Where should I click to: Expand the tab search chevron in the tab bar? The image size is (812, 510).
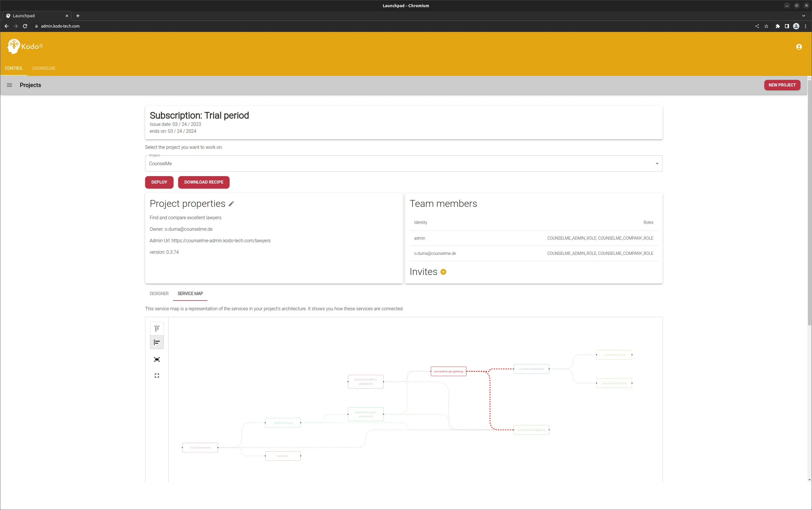tap(804, 16)
